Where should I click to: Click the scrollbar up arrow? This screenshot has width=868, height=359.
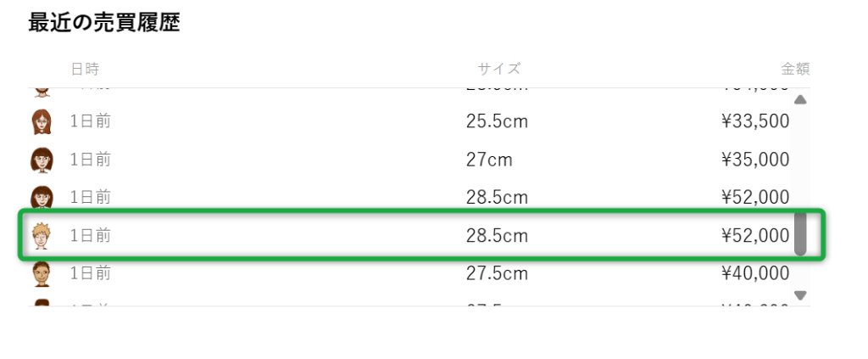[x=799, y=100]
